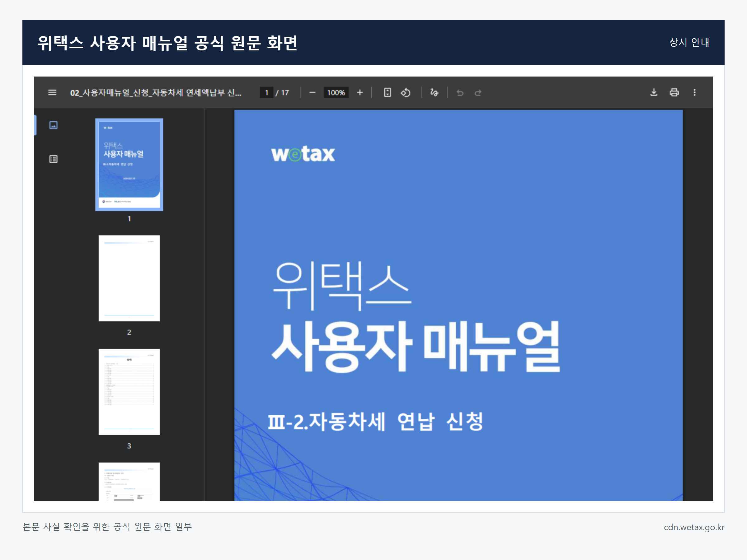The width and height of the screenshot is (747, 560).
Task: Print the PDF document
Action: tap(674, 92)
